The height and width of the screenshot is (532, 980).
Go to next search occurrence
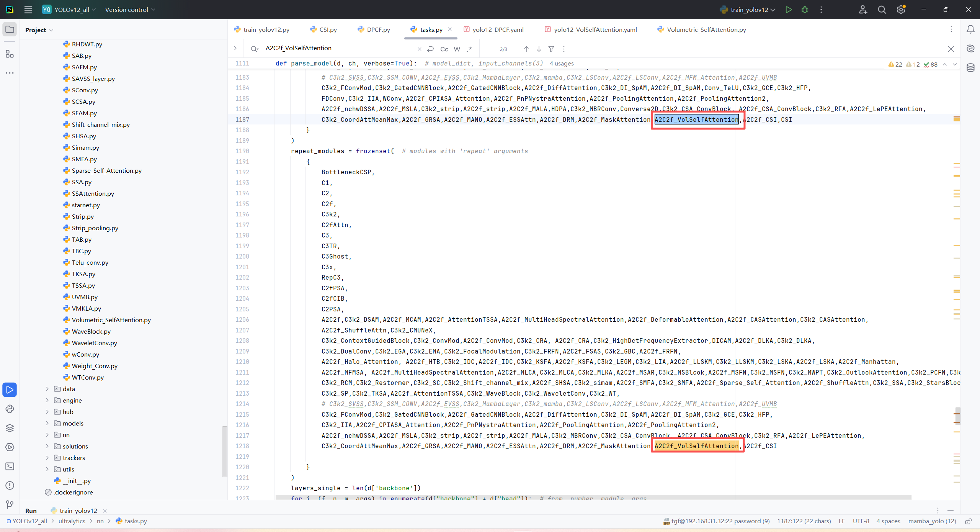coord(539,49)
